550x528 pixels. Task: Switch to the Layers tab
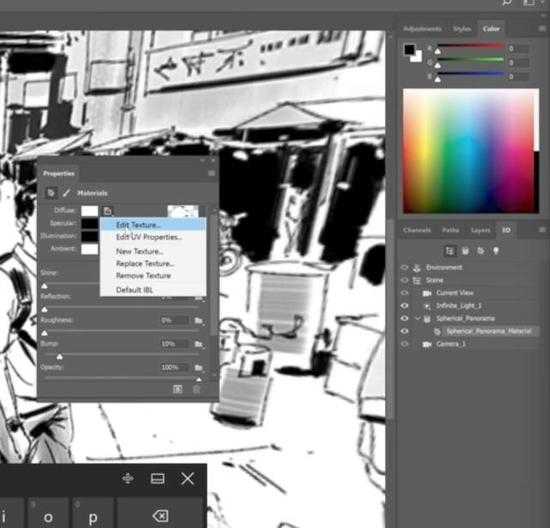click(x=481, y=230)
